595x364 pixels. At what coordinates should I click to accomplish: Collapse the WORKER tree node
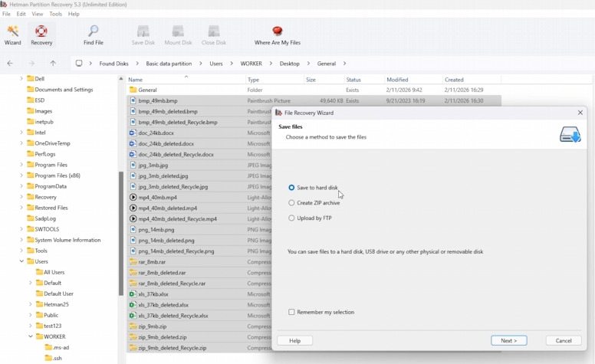click(x=31, y=336)
